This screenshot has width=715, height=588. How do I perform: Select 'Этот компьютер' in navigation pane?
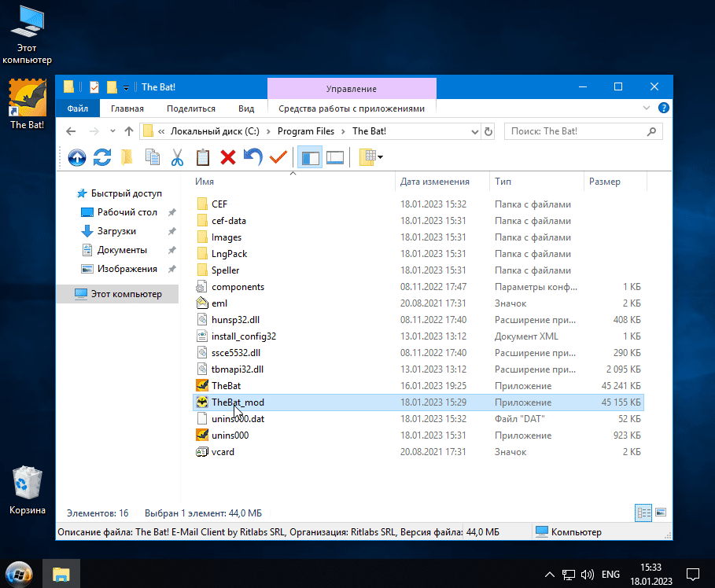(118, 294)
